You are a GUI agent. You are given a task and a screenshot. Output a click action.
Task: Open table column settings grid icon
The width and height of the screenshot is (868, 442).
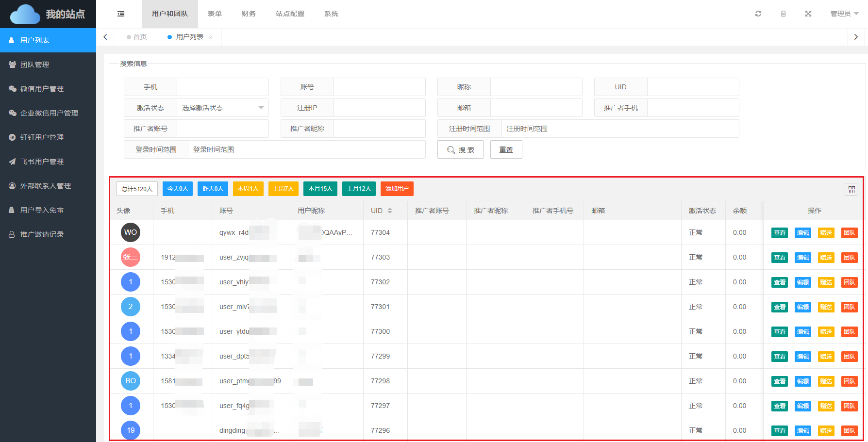851,189
